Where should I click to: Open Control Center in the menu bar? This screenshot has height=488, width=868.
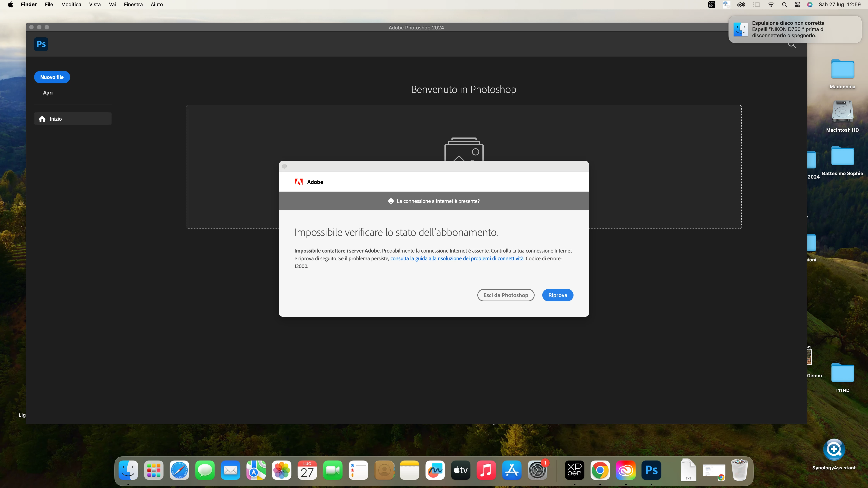tap(797, 5)
